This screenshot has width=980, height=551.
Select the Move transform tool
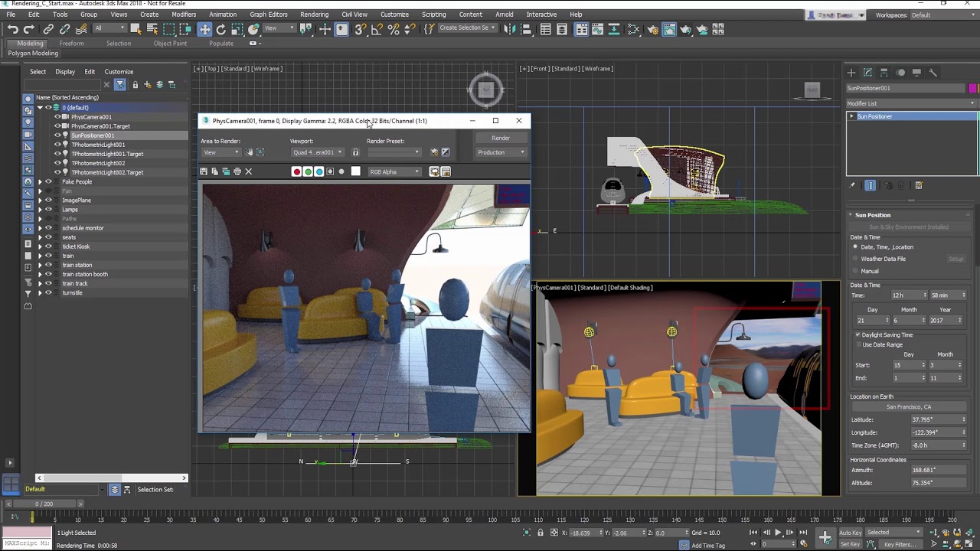coord(204,29)
